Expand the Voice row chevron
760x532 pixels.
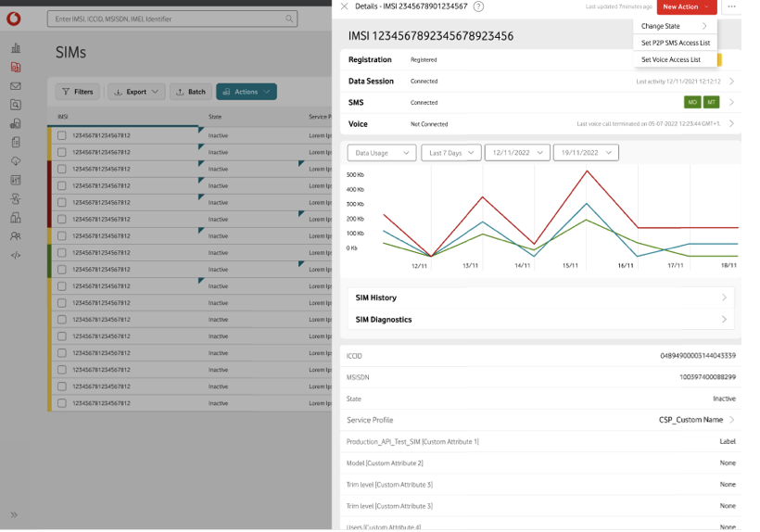point(731,123)
